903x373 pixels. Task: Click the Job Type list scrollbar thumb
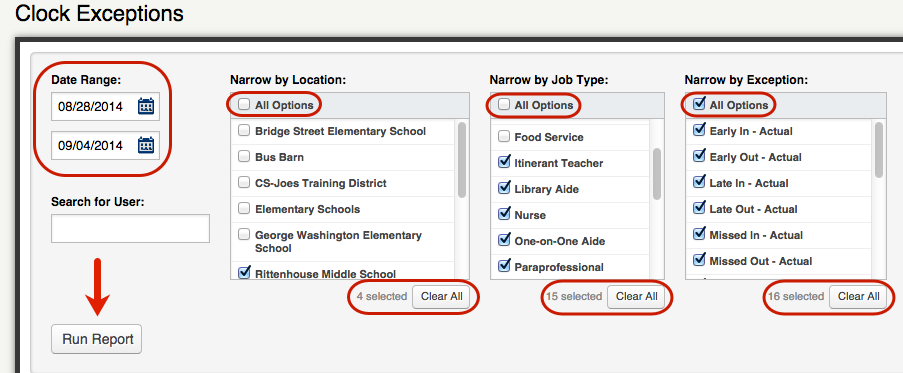[657, 174]
